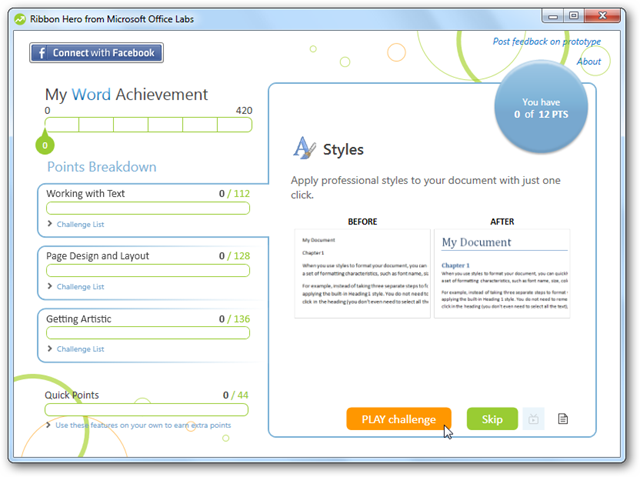Image resolution: width=640 pixels, height=477 pixels.
Task: Click the My Word Achievement progress bar
Action: (148, 125)
